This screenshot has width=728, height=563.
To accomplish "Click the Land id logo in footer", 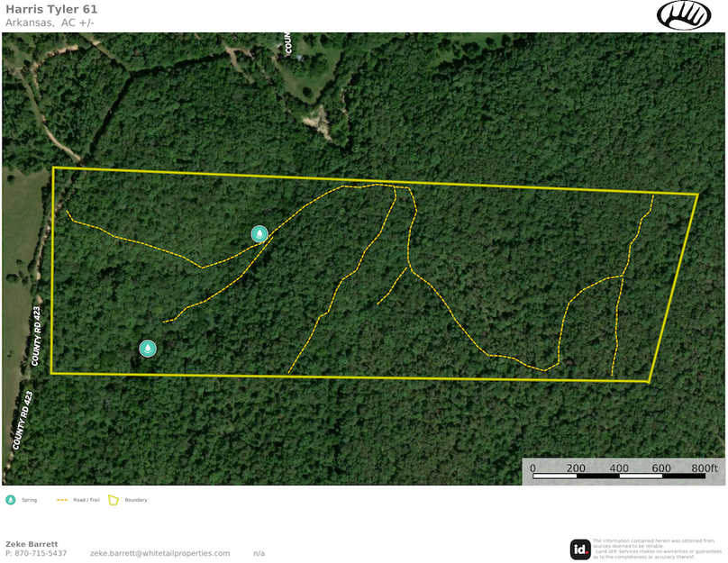I will coord(580,549).
